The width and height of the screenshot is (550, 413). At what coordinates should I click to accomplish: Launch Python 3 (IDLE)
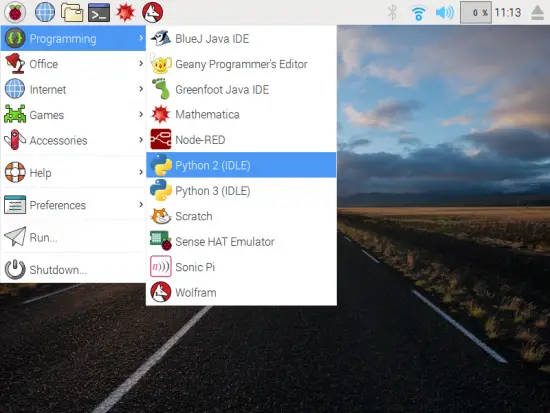point(241,191)
